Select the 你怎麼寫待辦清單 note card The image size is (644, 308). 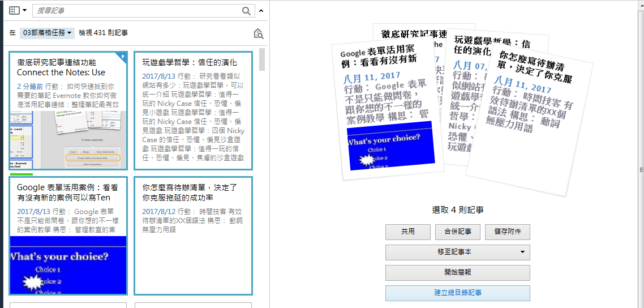pyautogui.click(x=193, y=236)
